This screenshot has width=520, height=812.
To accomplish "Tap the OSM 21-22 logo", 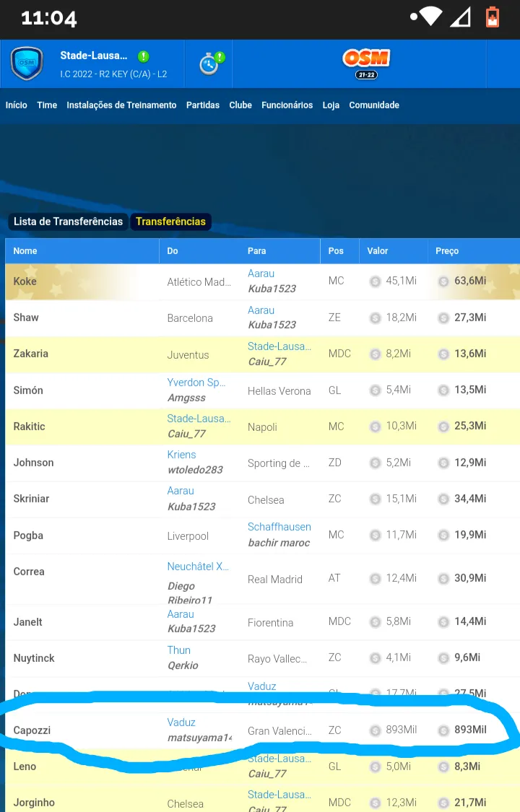I will (x=366, y=64).
